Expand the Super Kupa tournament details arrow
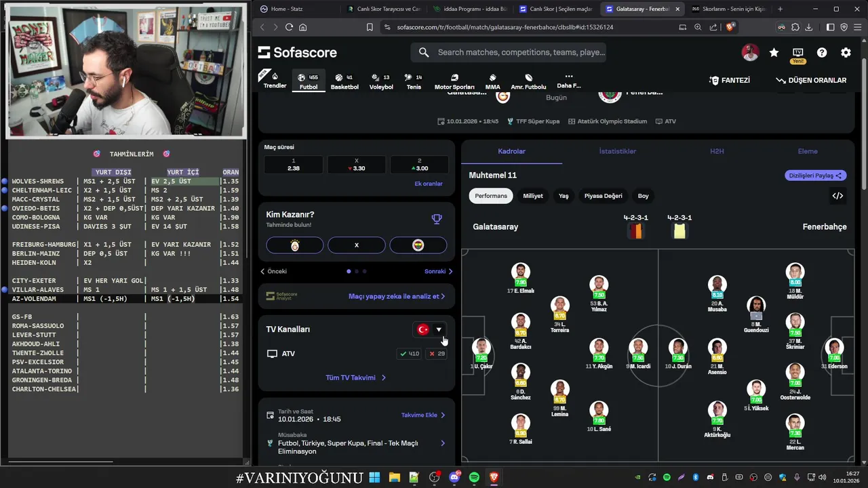868x488 pixels. pos(443,443)
